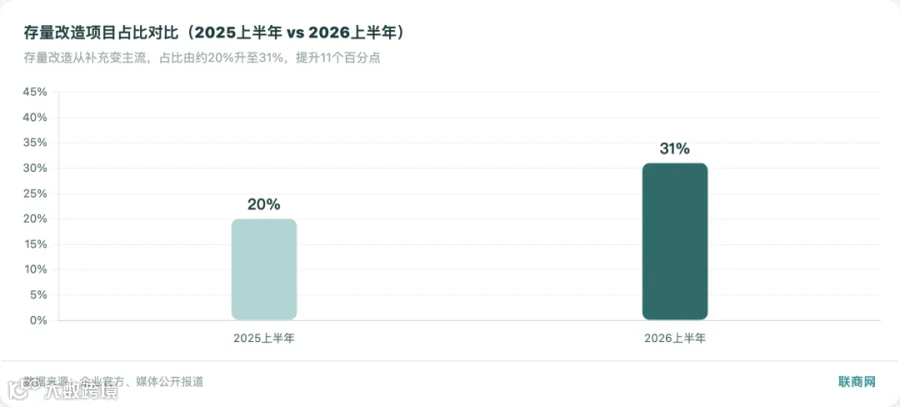900x407 pixels.
Task: Click the subtitle about 占比由约20%升至31%
Action: coord(202,58)
